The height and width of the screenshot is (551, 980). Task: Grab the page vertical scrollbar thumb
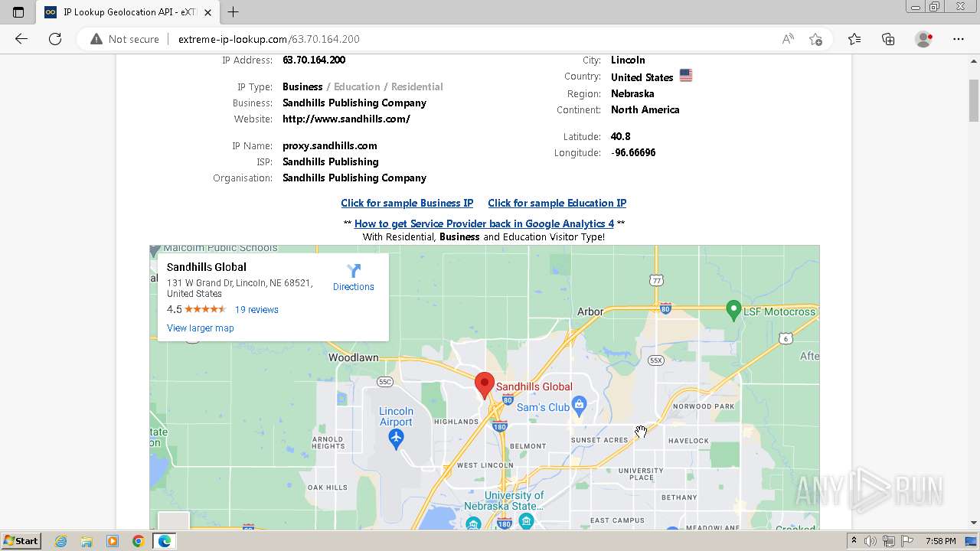point(974,100)
